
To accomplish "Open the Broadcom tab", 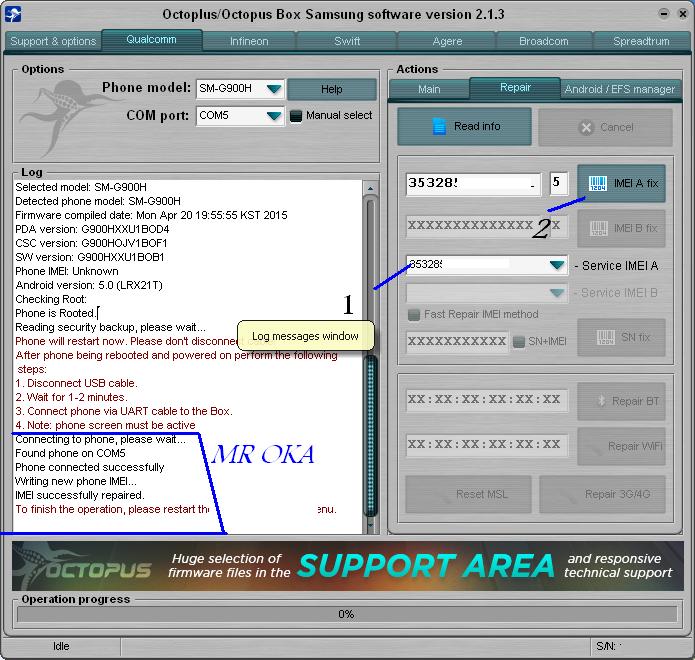I will (544, 41).
